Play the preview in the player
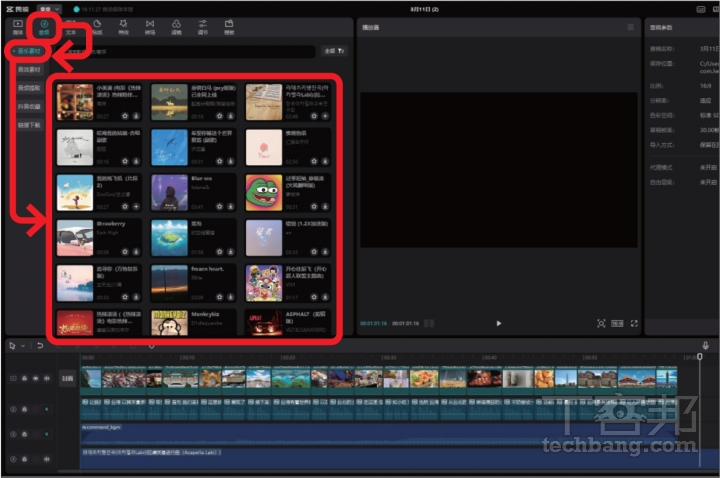 (x=499, y=323)
